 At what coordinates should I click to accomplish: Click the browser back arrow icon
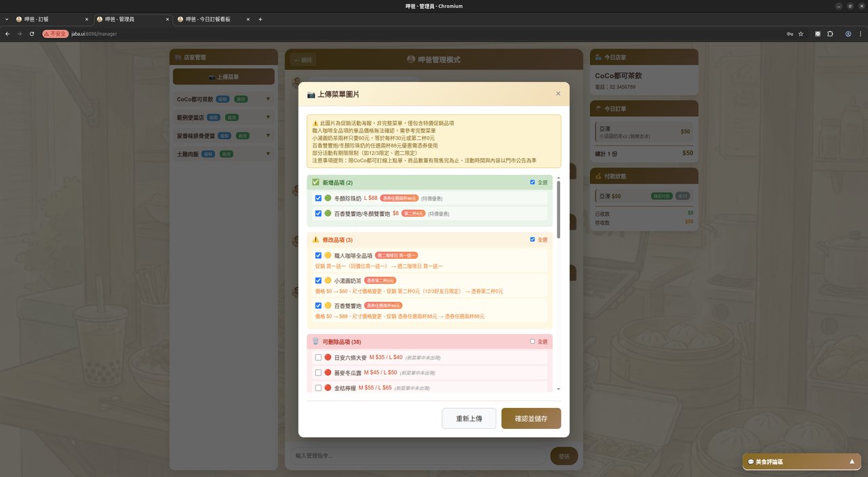coord(7,33)
